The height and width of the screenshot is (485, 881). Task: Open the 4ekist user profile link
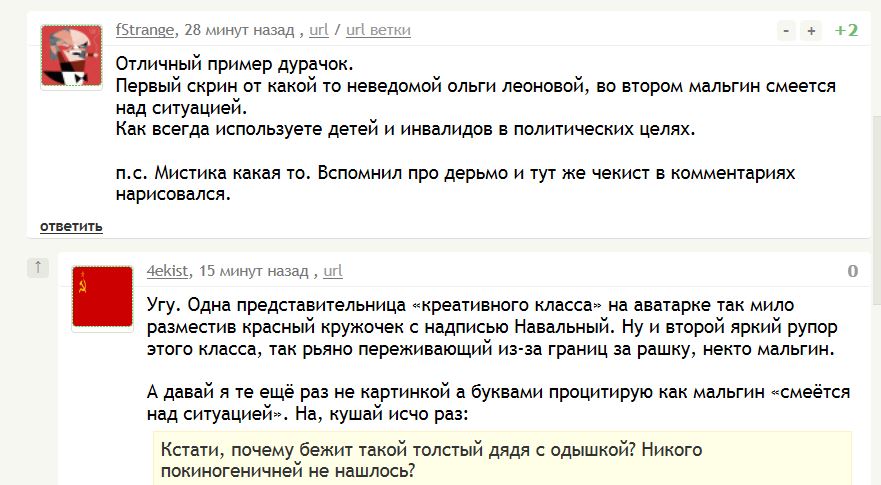click(x=167, y=271)
